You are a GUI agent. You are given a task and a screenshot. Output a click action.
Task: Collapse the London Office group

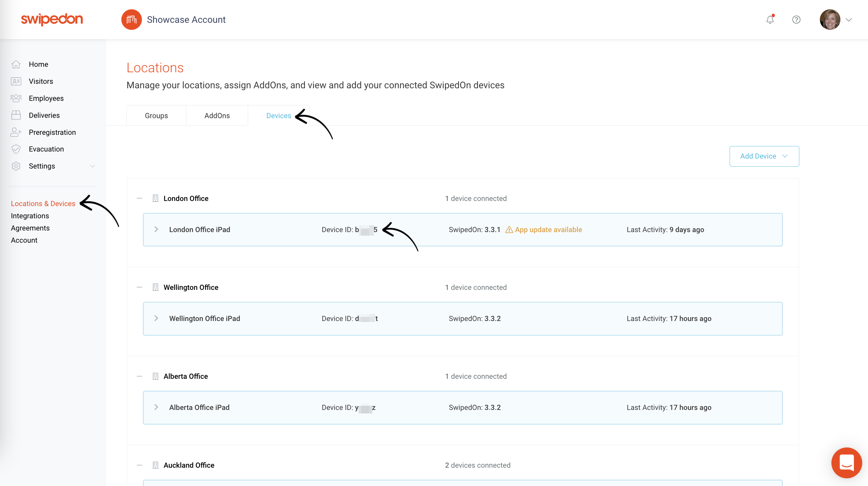pos(140,198)
